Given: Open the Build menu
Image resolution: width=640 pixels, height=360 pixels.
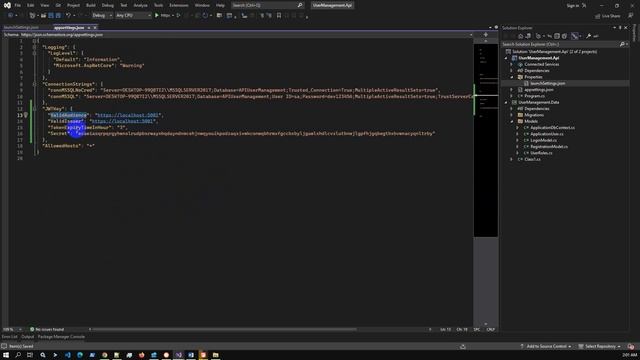Looking at the screenshot, I should pyautogui.click(x=91, y=5).
